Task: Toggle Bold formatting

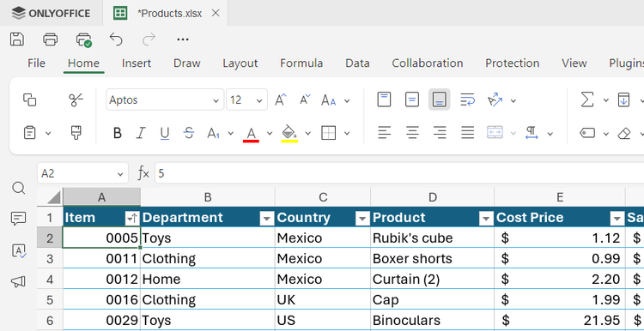Action: pos(117,133)
